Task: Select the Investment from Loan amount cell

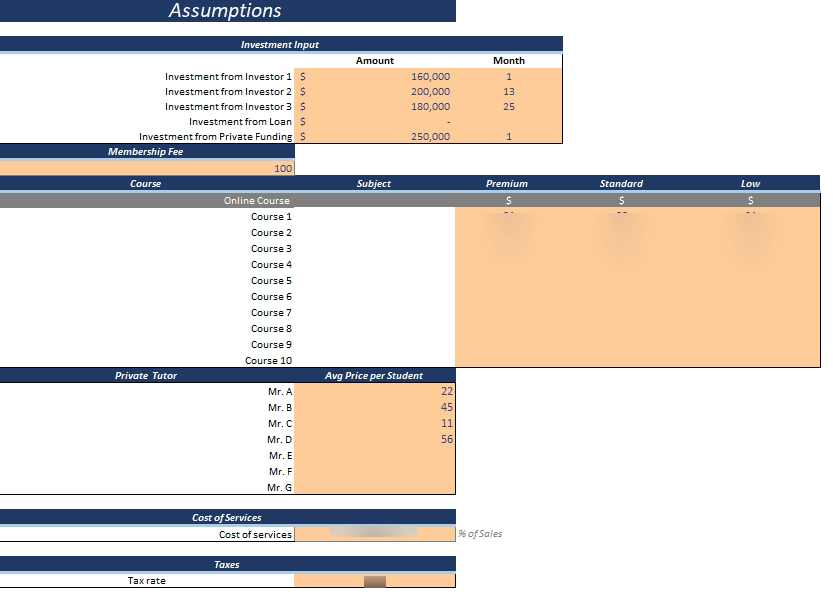Action: coord(375,122)
